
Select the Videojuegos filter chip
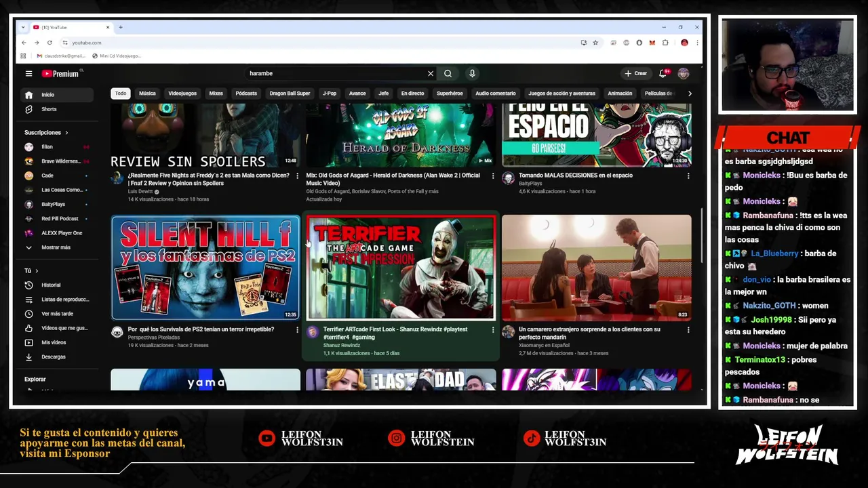[x=182, y=94]
